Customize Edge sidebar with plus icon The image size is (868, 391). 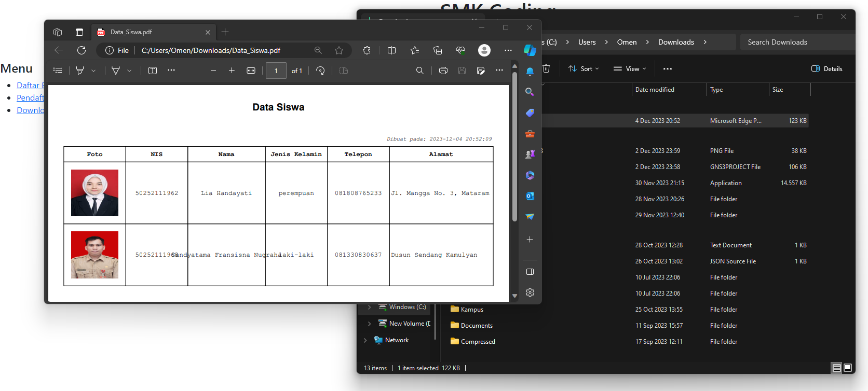(530, 240)
